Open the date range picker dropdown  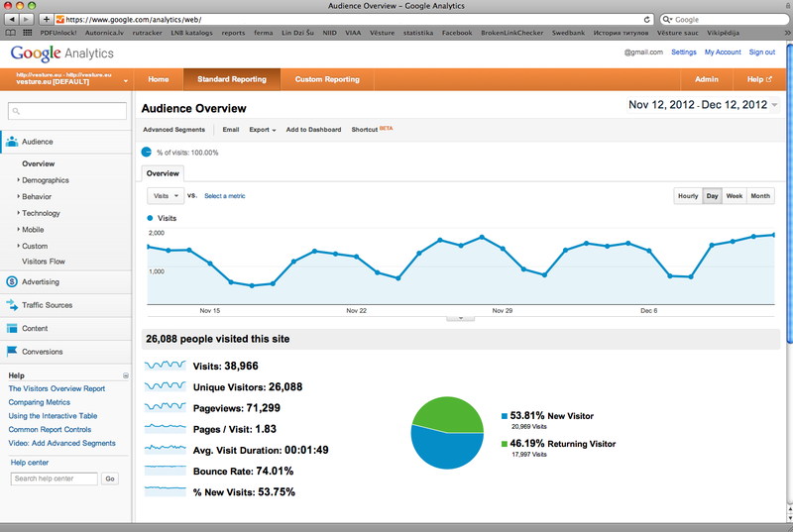774,105
